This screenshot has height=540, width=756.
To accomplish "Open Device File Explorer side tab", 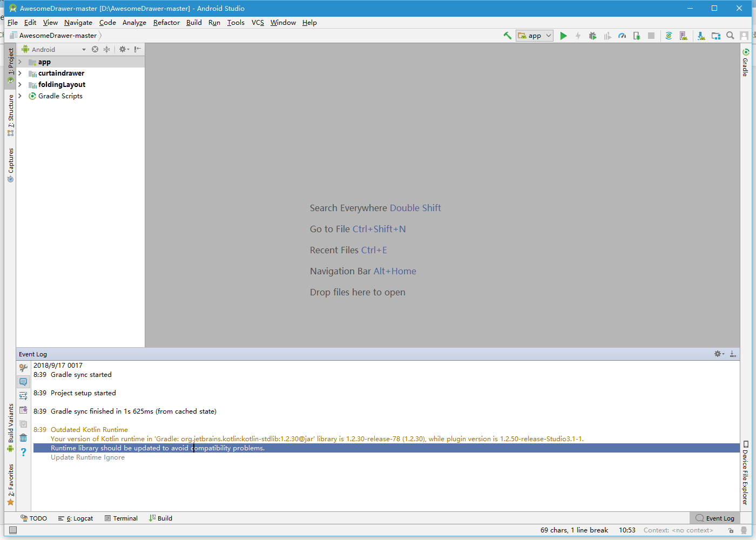I will tap(745, 473).
